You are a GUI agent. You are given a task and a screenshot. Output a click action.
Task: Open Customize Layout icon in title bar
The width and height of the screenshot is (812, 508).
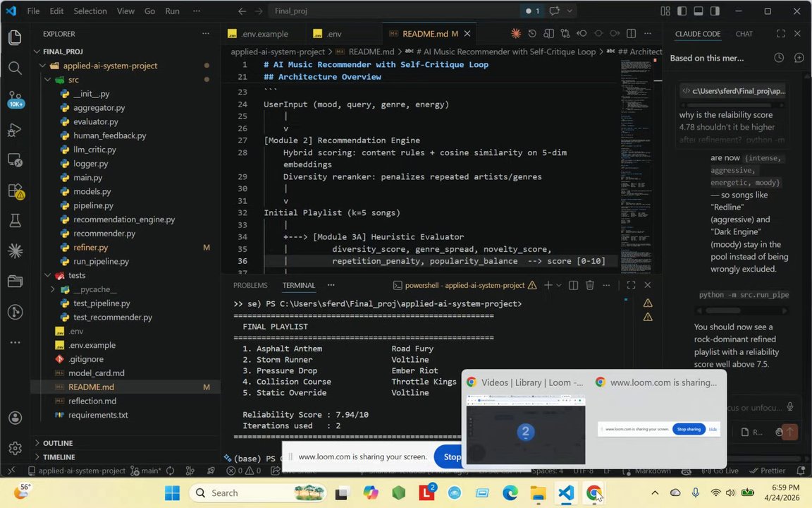(665, 11)
